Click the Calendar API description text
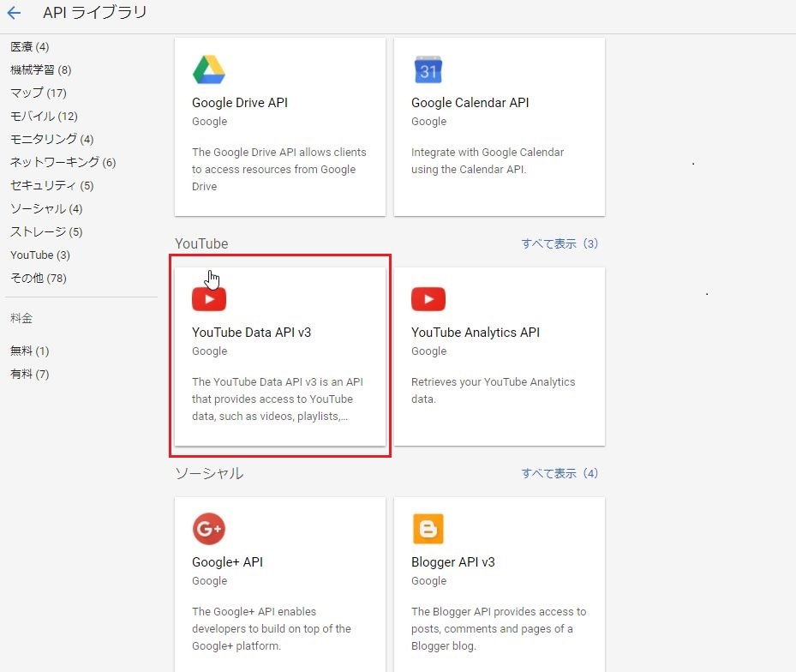 [488, 160]
